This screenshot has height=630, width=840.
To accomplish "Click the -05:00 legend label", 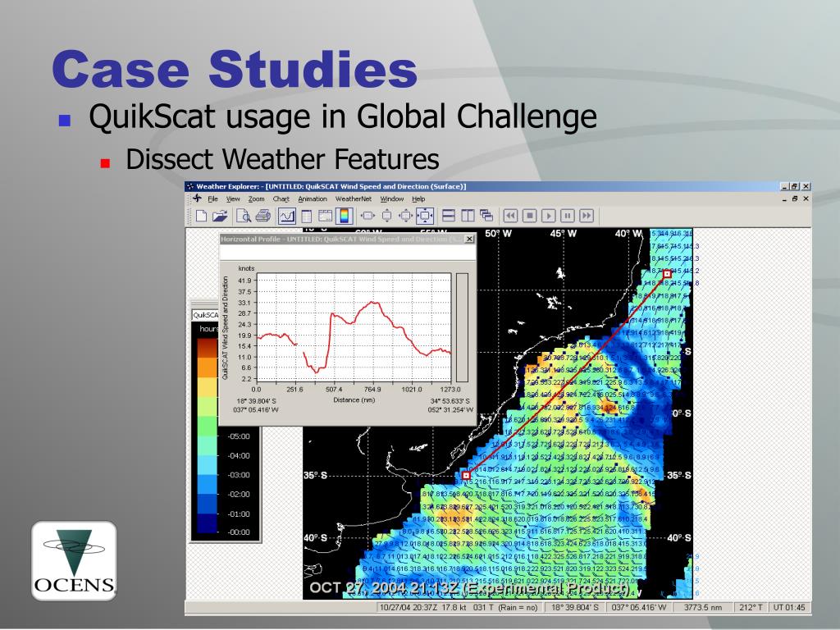I will tap(239, 436).
